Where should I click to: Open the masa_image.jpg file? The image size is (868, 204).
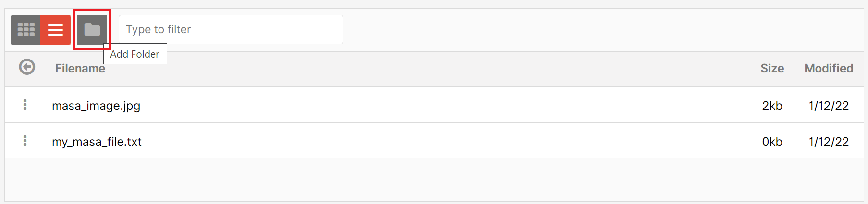[x=96, y=106]
